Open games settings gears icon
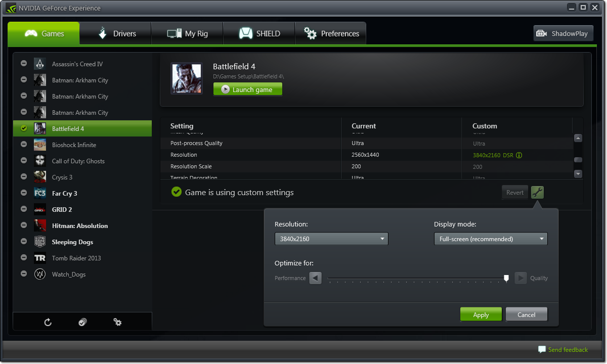This screenshot has height=364, width=607. tap(117, 322)
